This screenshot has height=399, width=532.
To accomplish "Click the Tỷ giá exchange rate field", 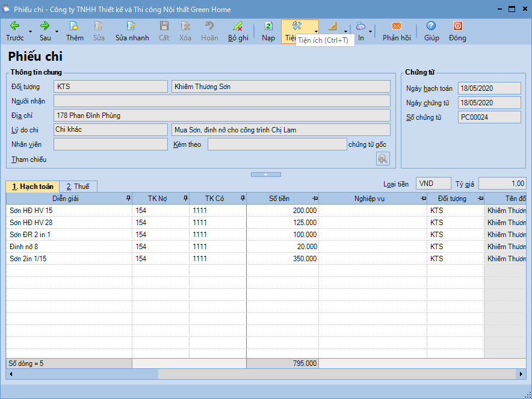I will pos(502,184).
